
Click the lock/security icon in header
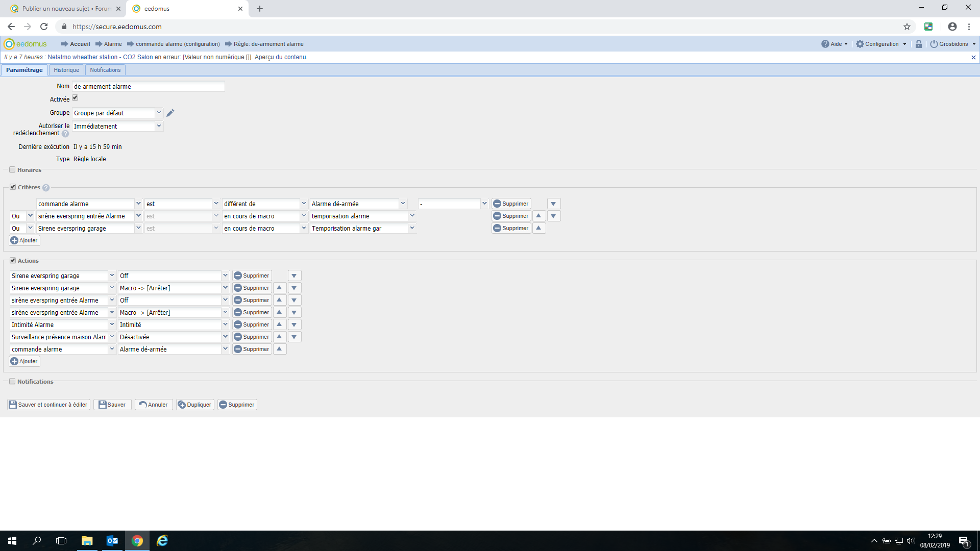point(918,44)
